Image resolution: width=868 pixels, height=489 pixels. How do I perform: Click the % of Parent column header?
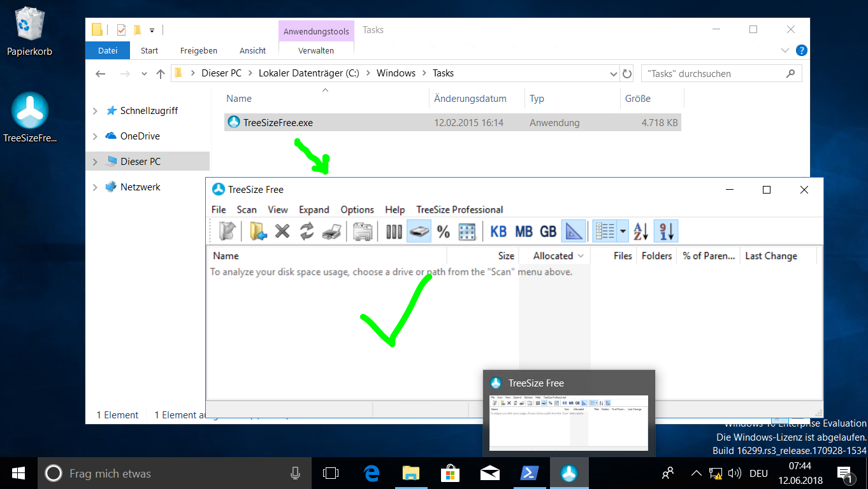coord(708,256)
